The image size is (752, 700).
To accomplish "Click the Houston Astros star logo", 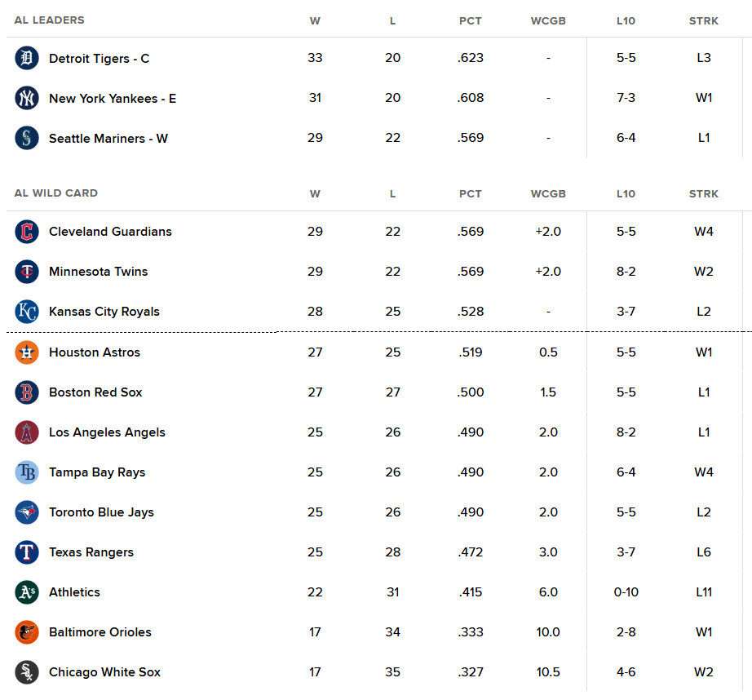I will click(x=27, y=352).
